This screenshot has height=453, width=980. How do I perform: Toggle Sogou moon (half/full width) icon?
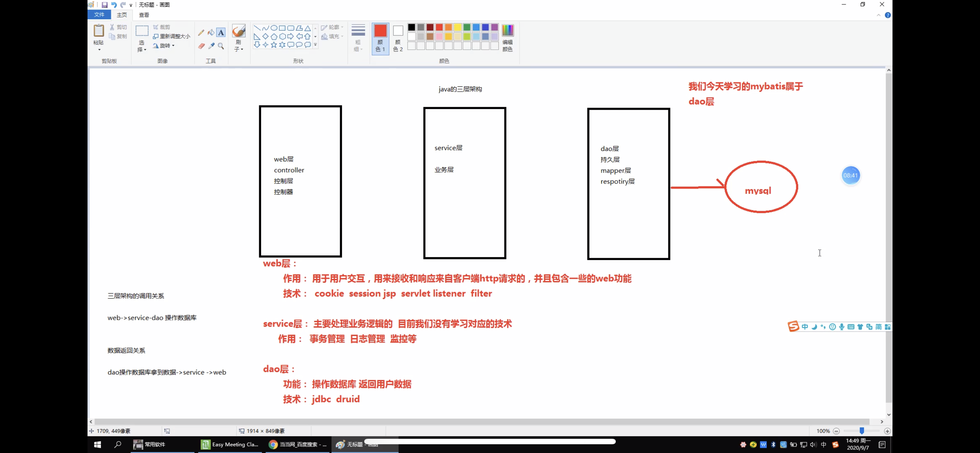(x=814, y=326)
